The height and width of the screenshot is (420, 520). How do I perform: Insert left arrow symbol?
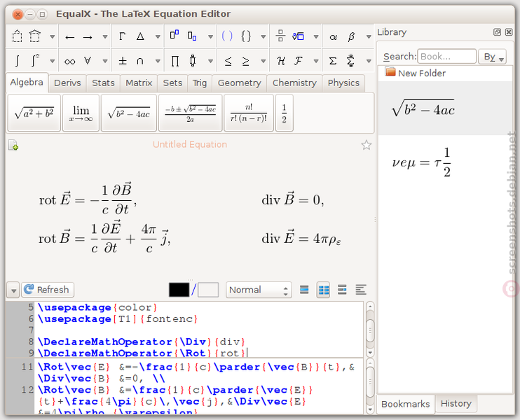pyautogui.click(x=69, y=37)
